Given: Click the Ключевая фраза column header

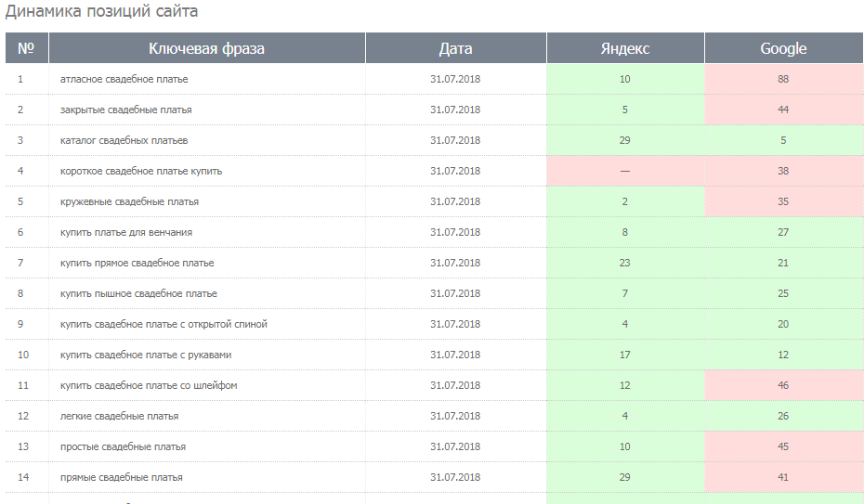Looking at the screenshot, I should [x=206, y=48].
